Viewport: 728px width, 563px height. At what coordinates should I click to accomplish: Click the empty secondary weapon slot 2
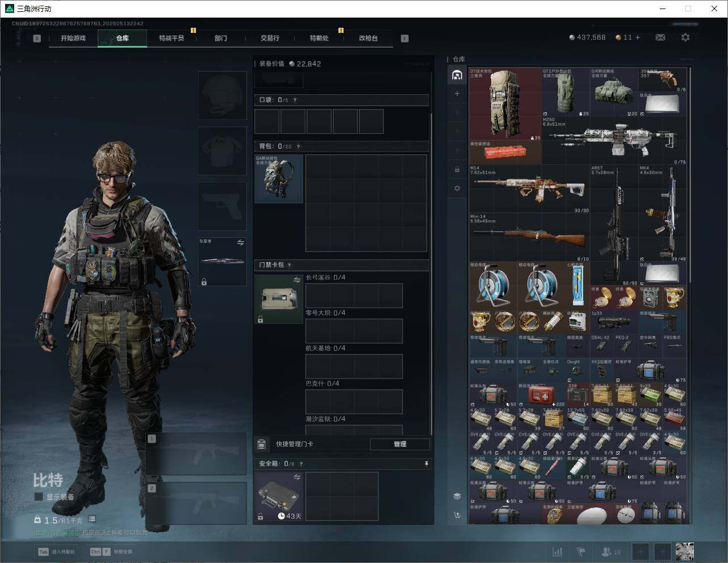[x=196, y=503]
